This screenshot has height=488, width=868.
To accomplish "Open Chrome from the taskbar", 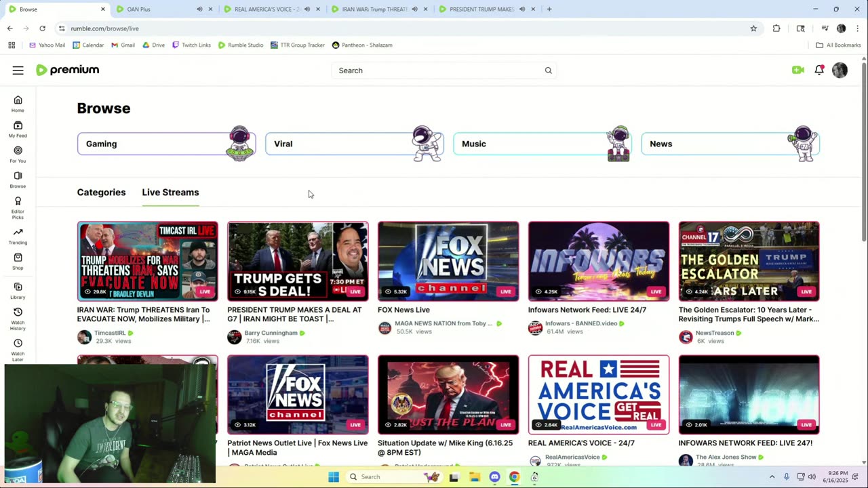I will (x=514, y=476).
